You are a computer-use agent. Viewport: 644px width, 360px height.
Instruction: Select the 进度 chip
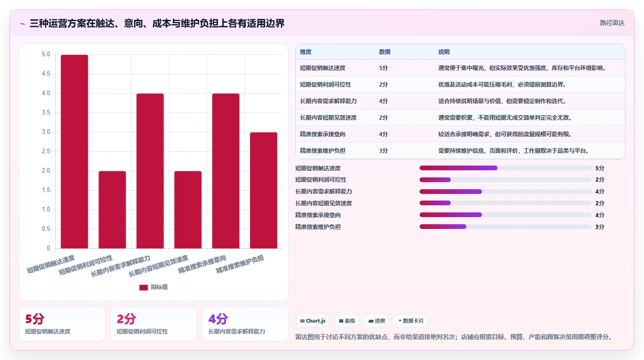377,321
